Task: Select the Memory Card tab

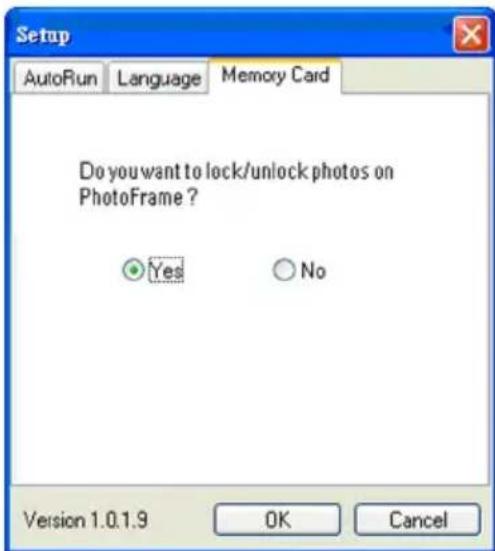Action: coord(275,76)
